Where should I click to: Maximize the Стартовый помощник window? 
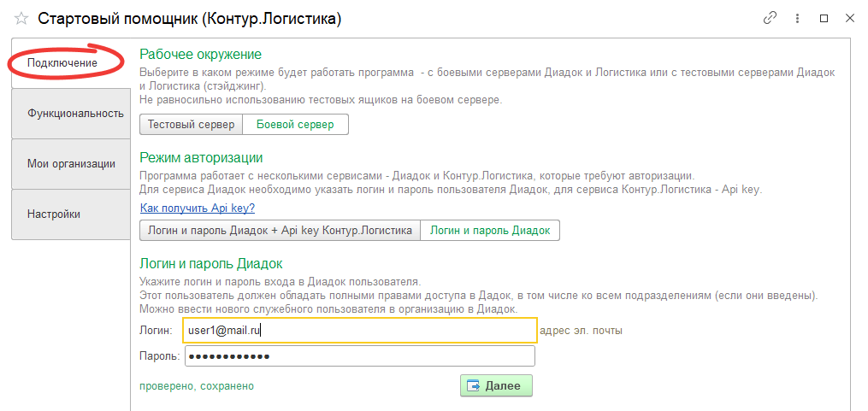824,18
